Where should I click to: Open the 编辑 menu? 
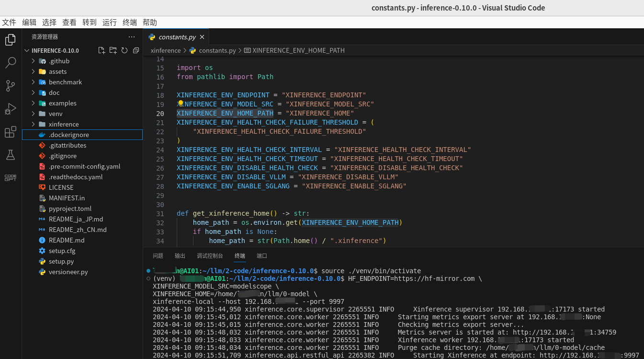29,23
